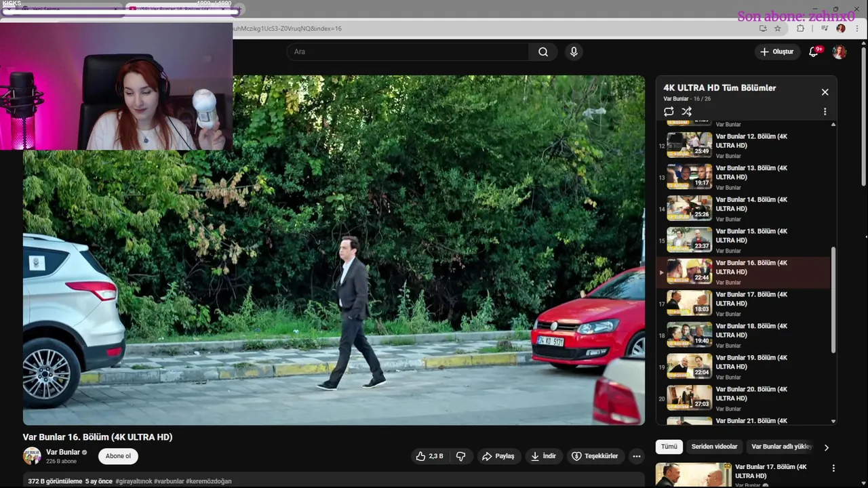This screenshot has height=488, width=868.
Task: Open the Chrome three-dot menu
Action: coord(857,28)
